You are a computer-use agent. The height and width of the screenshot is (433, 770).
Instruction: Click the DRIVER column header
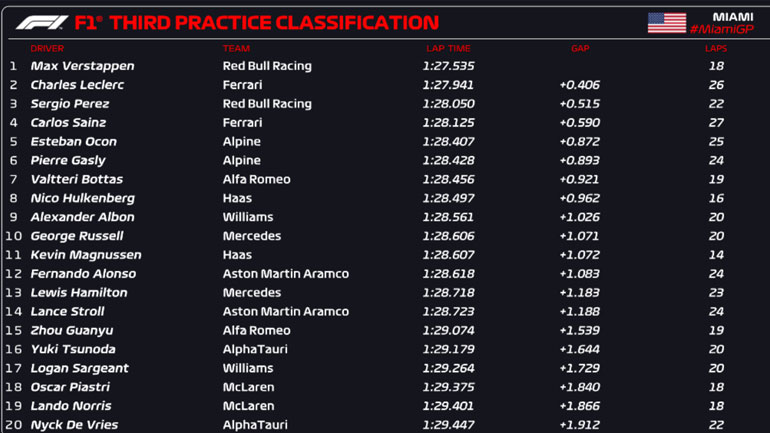click(x=47, y=48)
